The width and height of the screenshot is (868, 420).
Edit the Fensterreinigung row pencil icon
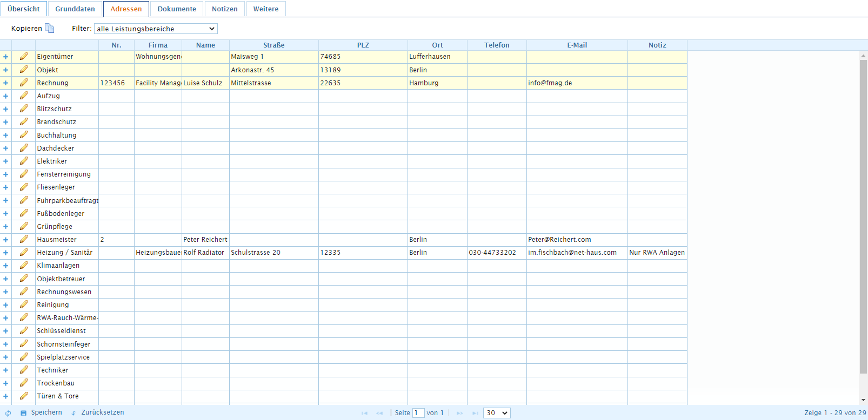(x=24, y=174)
